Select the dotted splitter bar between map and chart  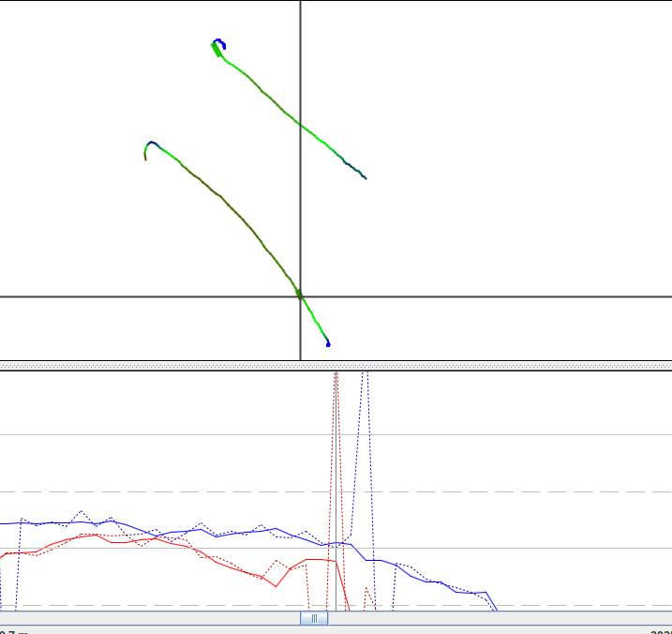coord(336,365)
